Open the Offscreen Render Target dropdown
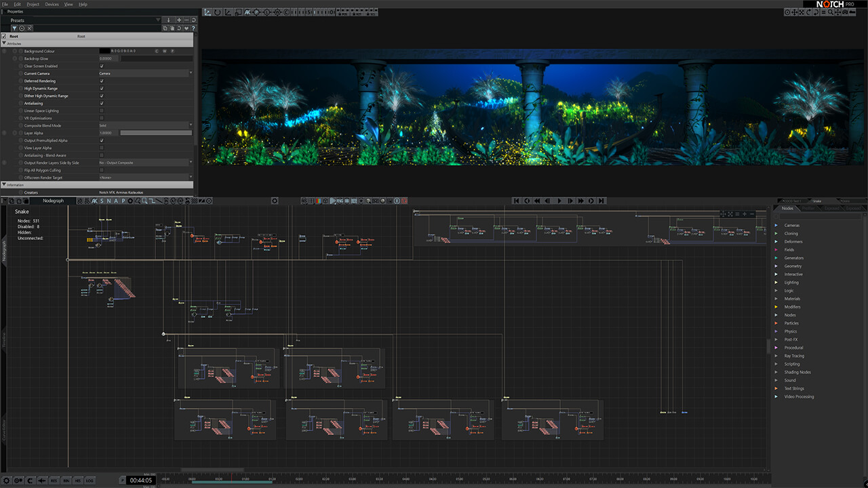 click(146, 178)
